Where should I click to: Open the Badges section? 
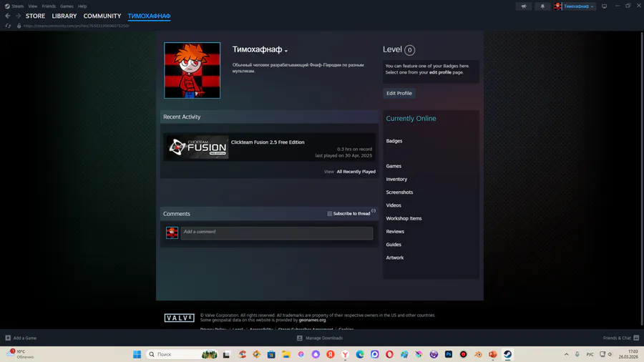tap(394, 141)
